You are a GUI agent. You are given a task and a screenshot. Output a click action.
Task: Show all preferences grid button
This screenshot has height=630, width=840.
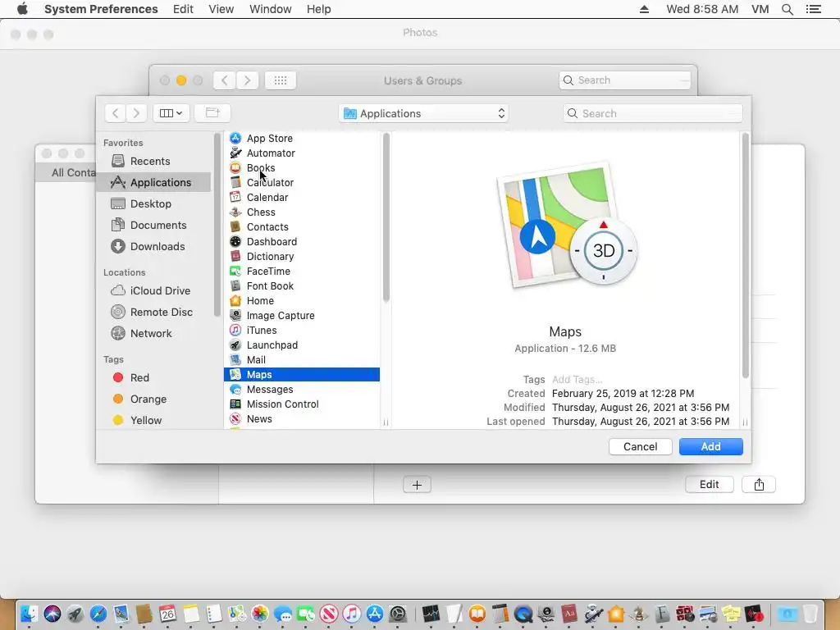coord(281,80)
